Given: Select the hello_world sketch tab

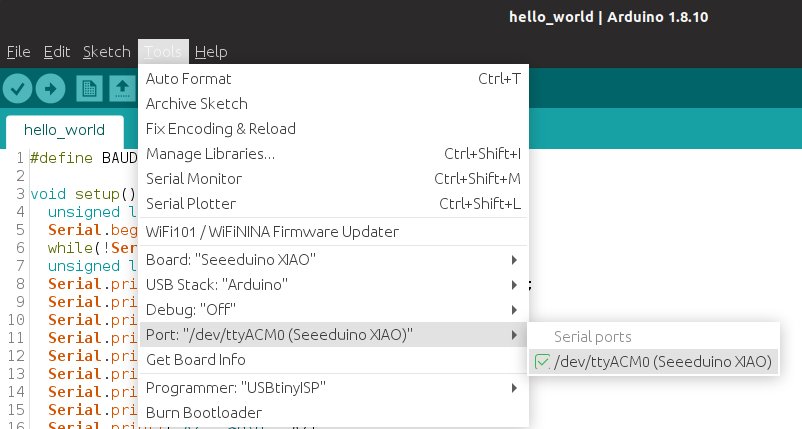Looking at the screenshot, I should (x=64, y=130).
